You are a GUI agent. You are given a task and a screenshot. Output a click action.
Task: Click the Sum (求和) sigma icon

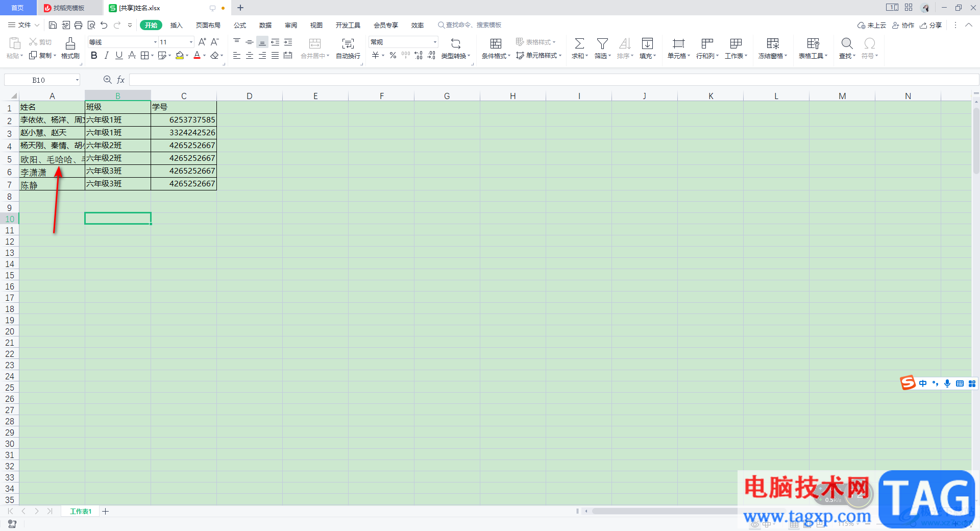(x=579, y=43)
